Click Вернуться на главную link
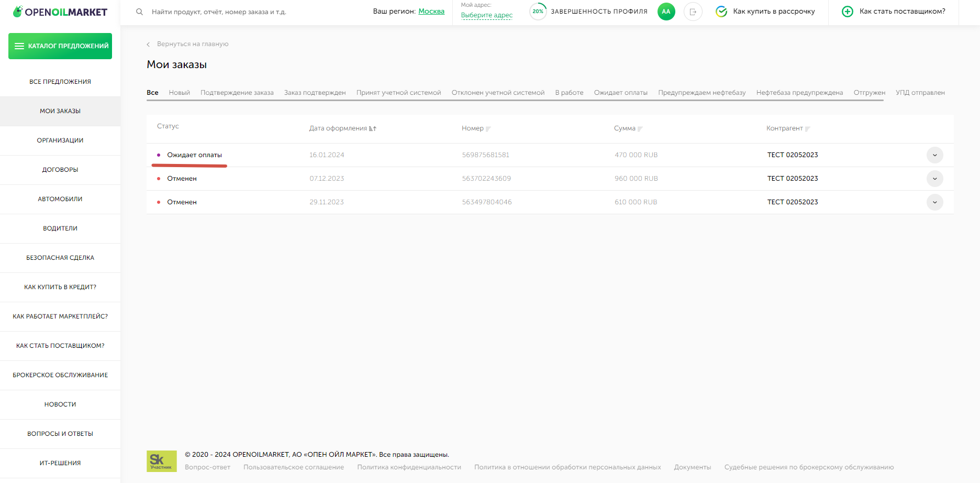 [x=193, y=44]
